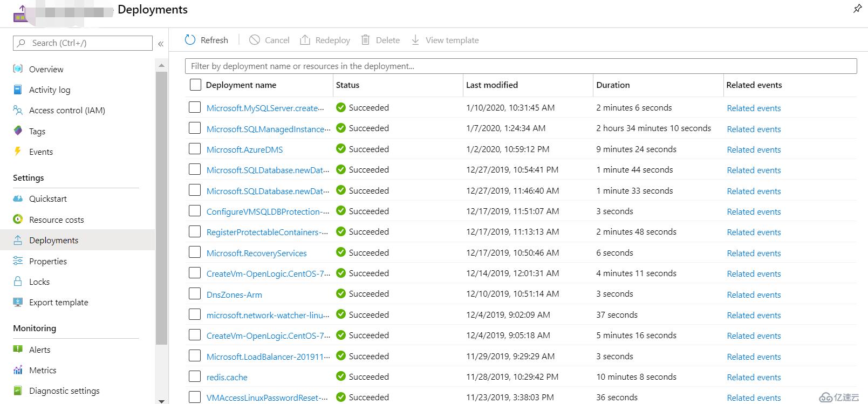
Task: Click the Resource costs icon
Action: click(x=18, y=220)
